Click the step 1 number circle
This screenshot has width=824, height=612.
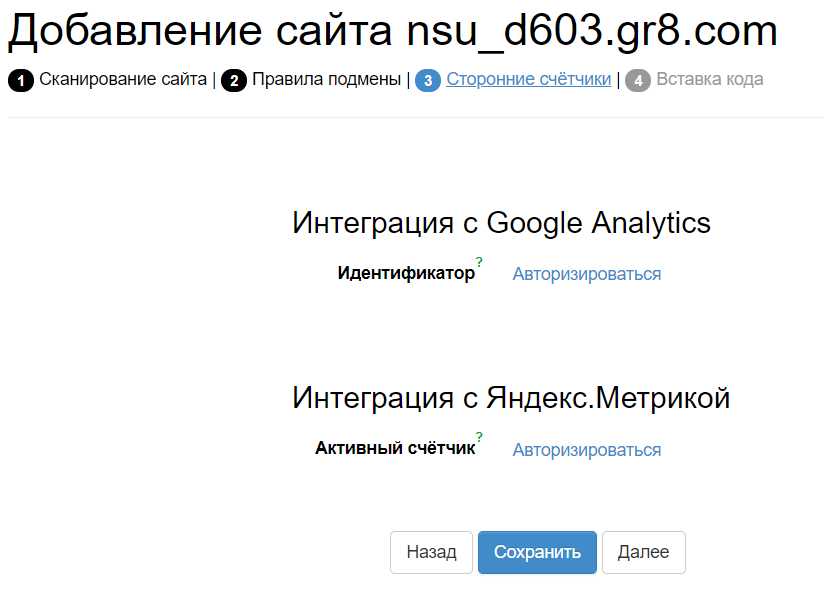click(20, 81)
